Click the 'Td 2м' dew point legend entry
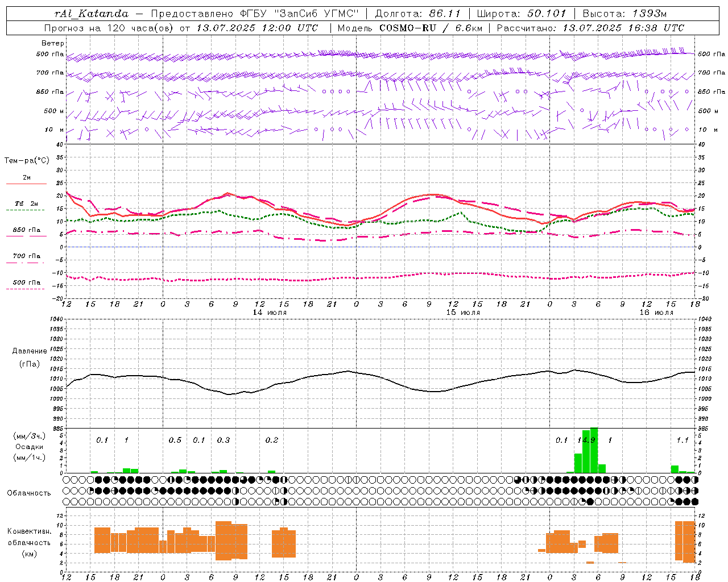 click(x=27, y=203)
